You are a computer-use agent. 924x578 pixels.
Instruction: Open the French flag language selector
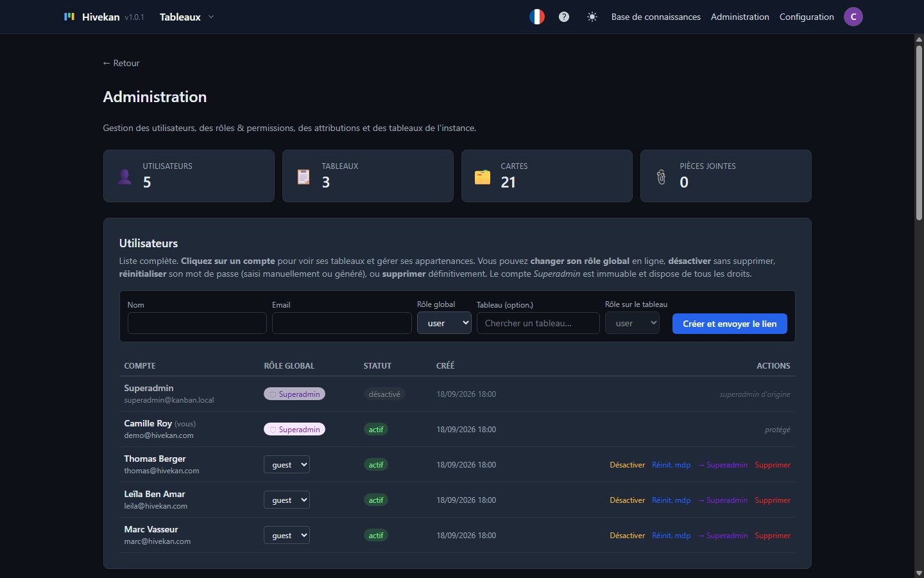click(x=537, y=17)
